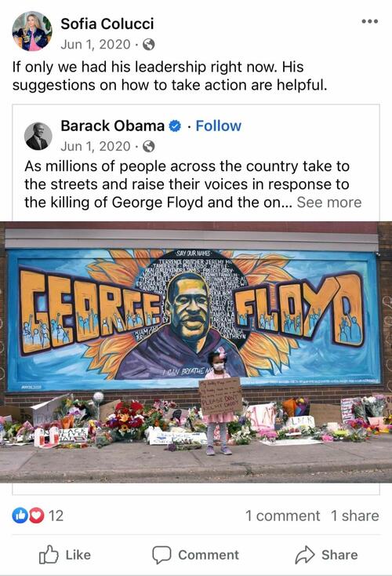
Task: Open Barack Obama's profile avatar
Action: 38,137
